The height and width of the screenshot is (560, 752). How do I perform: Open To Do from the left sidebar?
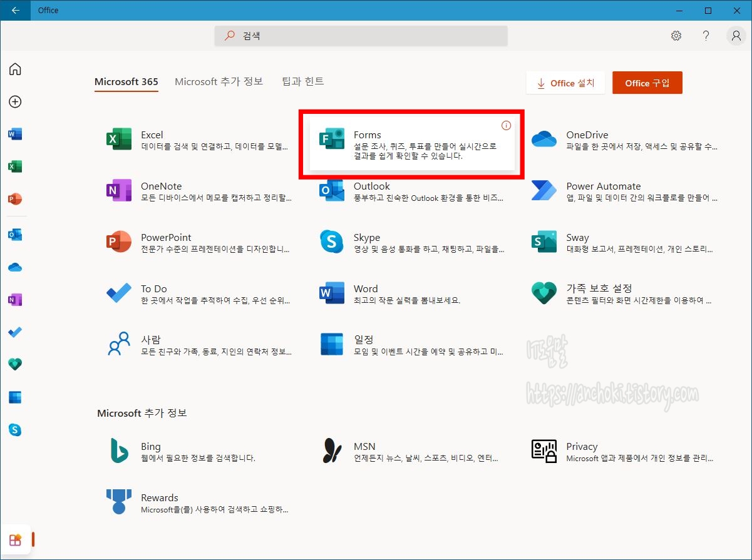[x=15, y=332]
